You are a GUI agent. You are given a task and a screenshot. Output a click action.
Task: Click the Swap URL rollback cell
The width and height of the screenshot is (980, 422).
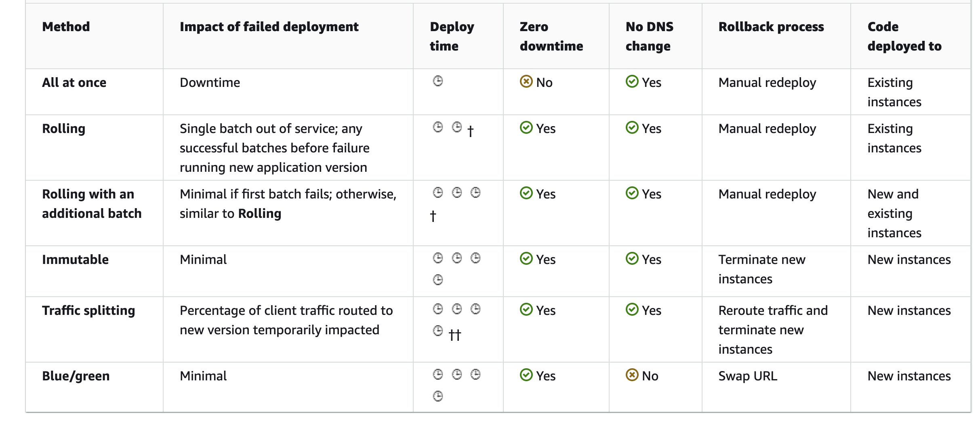click(748, 376)
